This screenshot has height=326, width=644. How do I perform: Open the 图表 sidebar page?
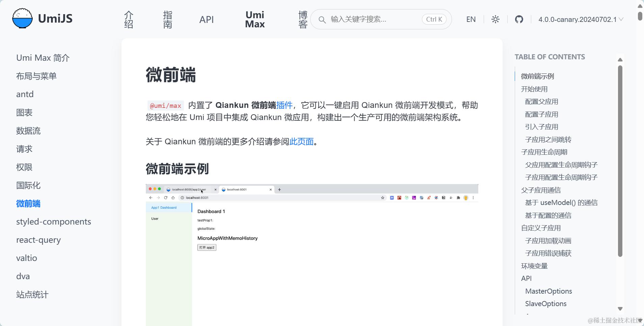pos(24,113)
